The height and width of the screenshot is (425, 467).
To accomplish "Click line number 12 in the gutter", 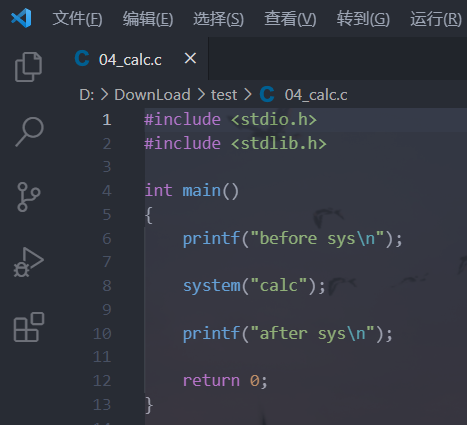I will coord(102,381).
